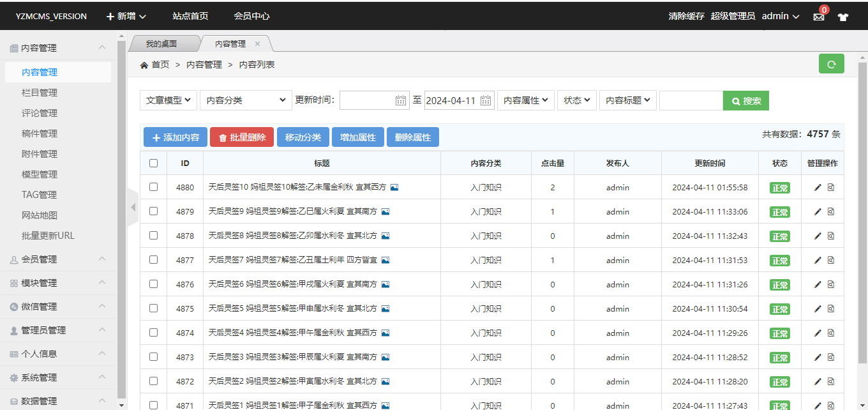Screen dimensions: 868x410
Task: Switch to the 我的桌面 tab
Action: [x=161, y=44]
